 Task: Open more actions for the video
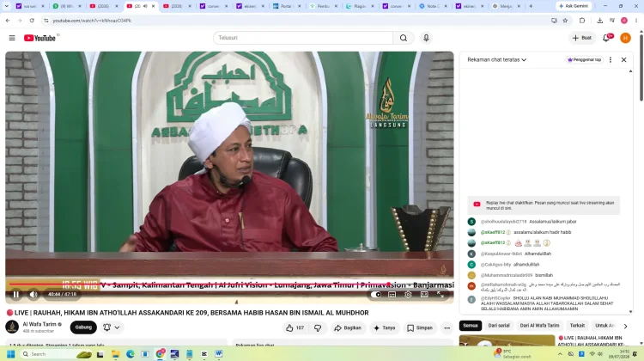[447, 327]
